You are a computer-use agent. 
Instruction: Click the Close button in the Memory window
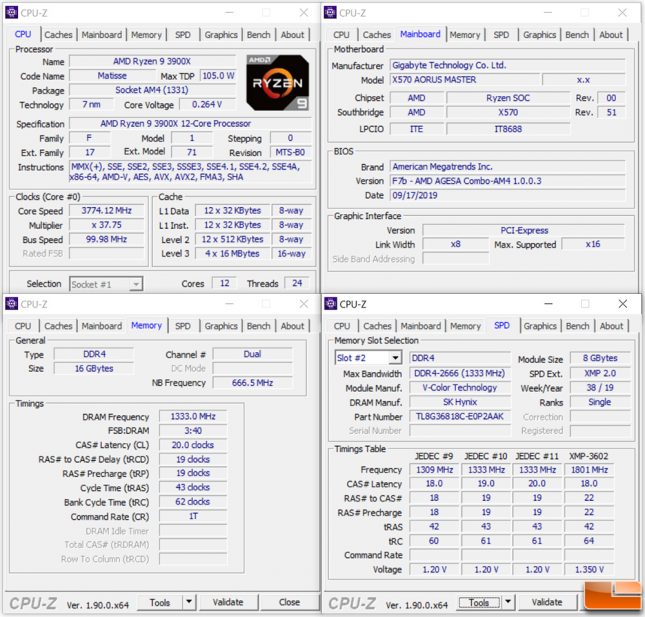[x=289, y=603]
